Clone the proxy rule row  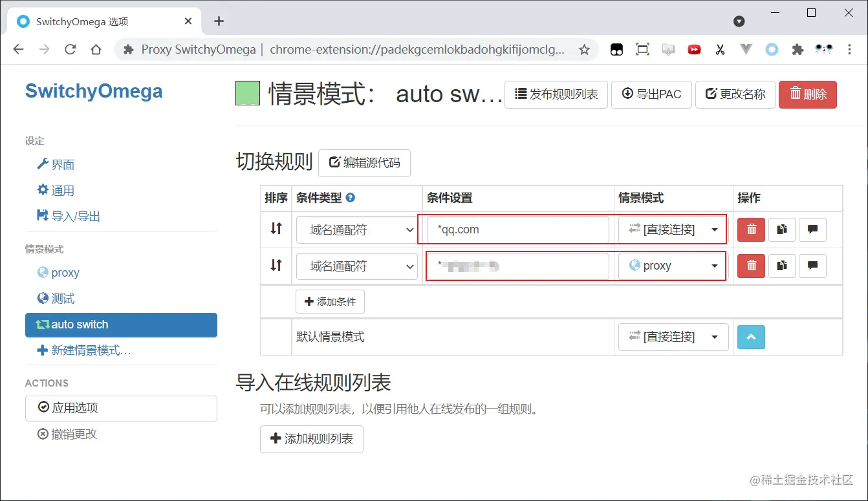[x=782, y=266]
